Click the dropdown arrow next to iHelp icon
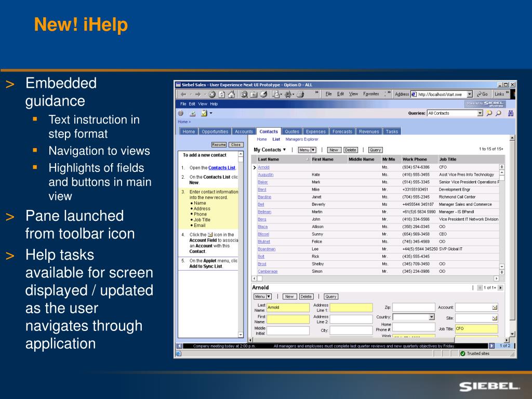The image size is (532, 399). pos(211,113)
